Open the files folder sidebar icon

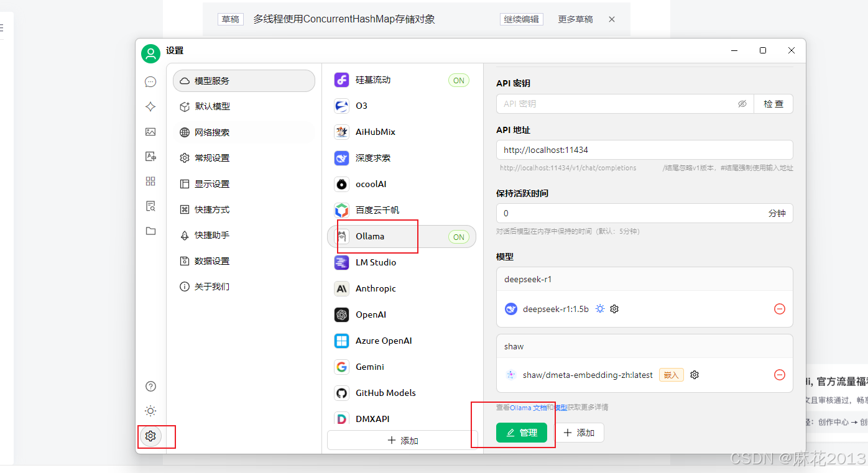150,231
